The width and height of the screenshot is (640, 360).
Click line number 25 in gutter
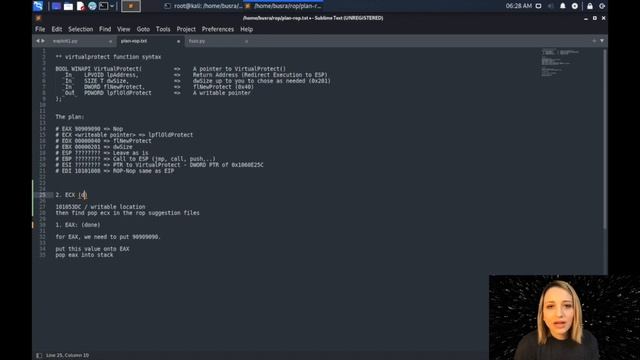(42, 195)
